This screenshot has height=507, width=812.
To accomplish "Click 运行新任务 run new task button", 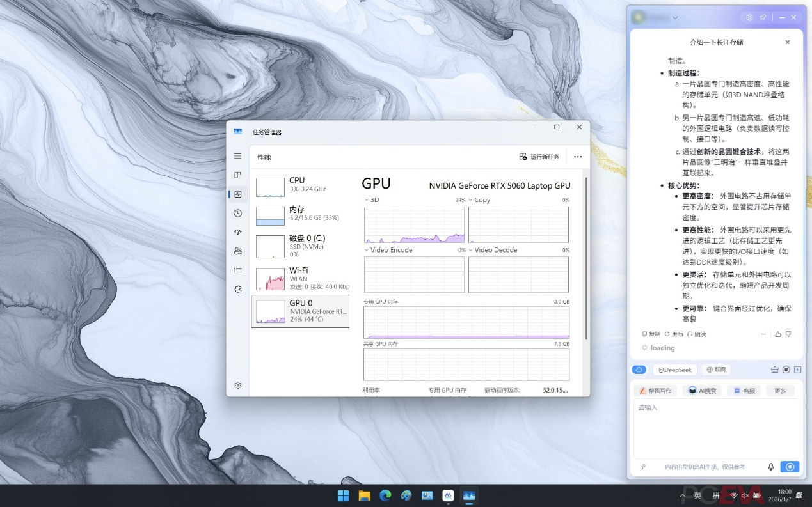I will [x=539, y=157].
